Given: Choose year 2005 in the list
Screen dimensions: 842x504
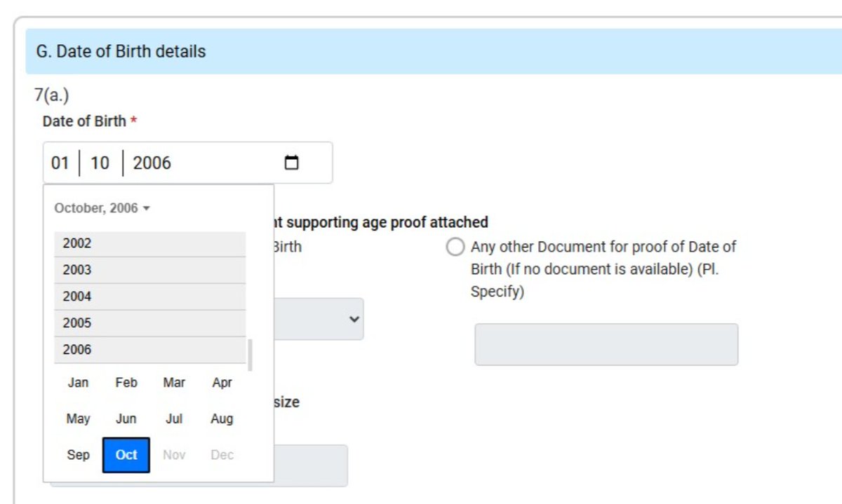Looking at the screenshot, I should [x=150, y=323].
